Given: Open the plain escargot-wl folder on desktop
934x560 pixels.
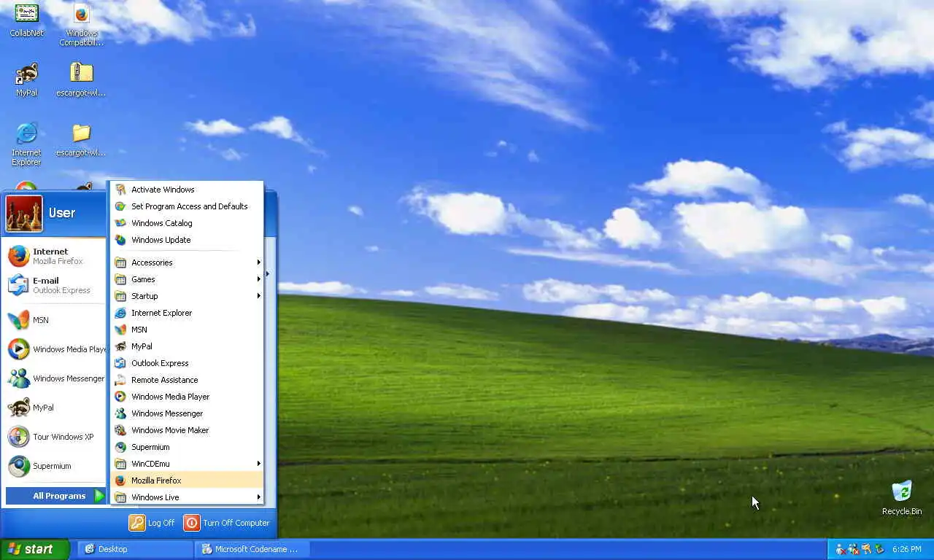Looking at the screenshot, I should pos(81,139).
